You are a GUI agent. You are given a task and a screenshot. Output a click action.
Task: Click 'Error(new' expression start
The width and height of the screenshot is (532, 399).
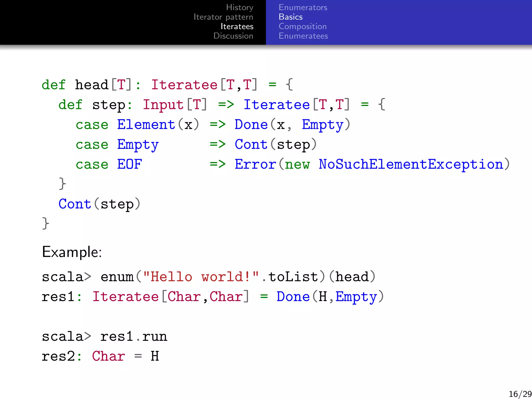pos(272,164)
